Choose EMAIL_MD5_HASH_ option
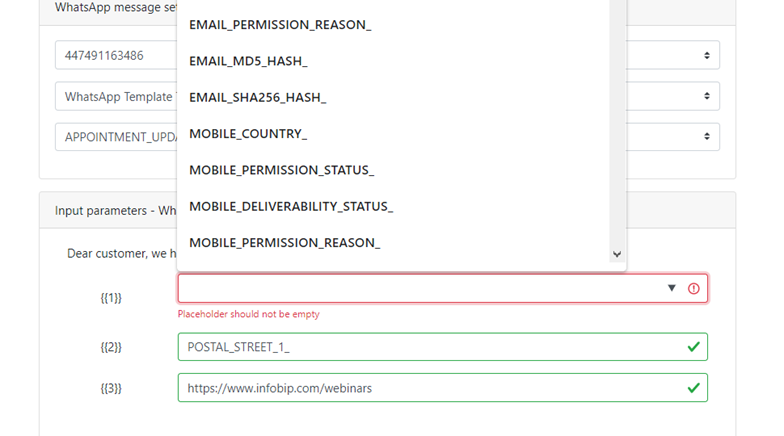Viewport: 784px width, 436px height. click(x=248, y=61)
